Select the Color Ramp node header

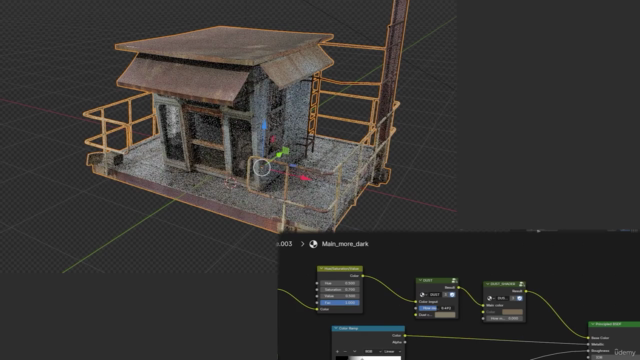368,328
